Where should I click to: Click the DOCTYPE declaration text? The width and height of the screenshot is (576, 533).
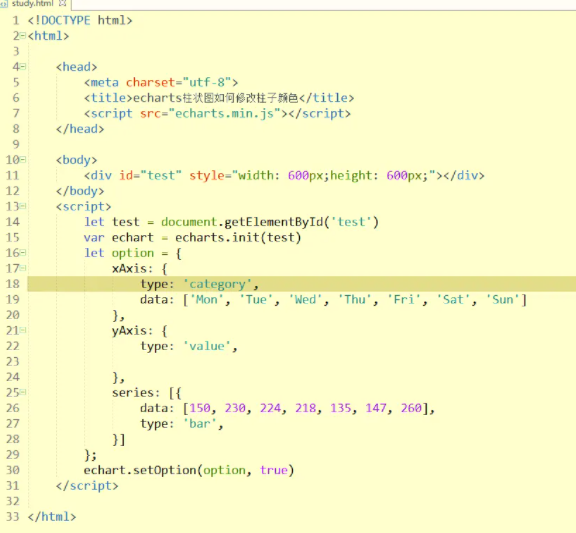[x=80, y=20]
